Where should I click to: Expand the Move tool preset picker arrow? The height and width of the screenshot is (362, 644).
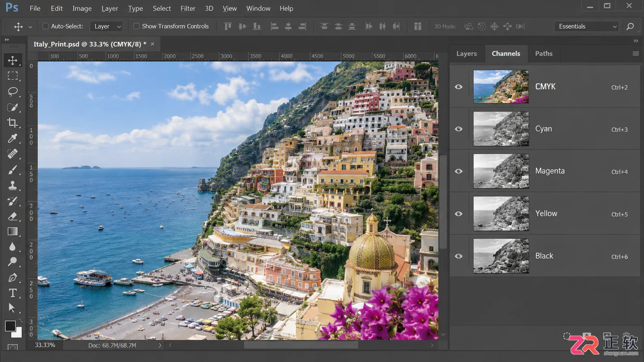point(30,27)
